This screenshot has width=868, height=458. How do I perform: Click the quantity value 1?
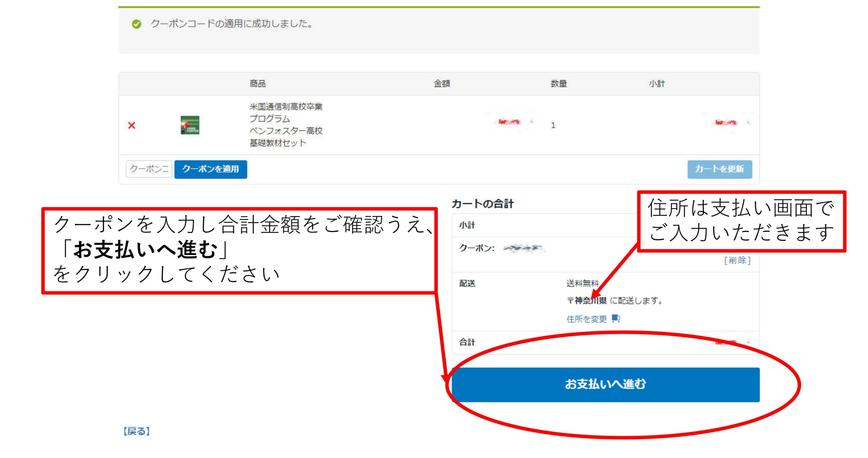point(553,125)
